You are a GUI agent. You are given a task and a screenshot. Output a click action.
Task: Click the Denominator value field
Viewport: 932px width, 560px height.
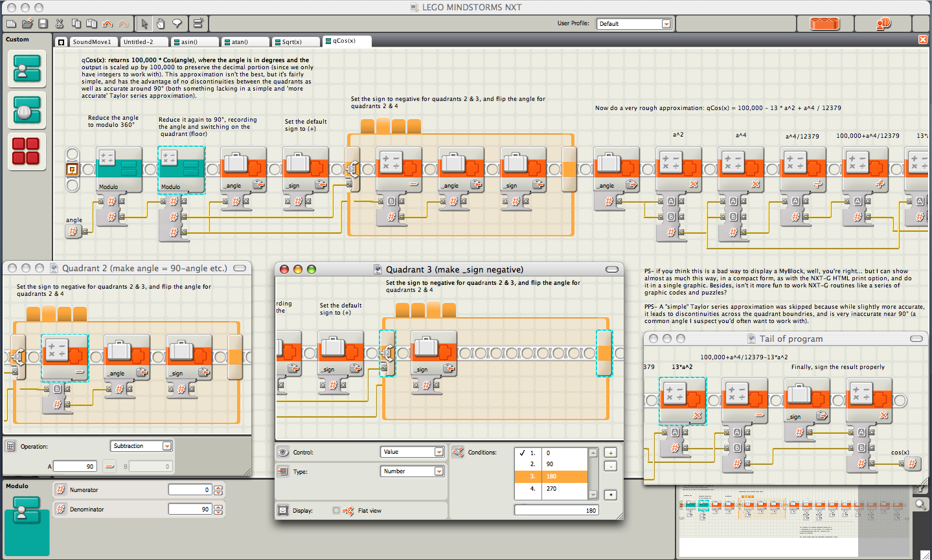click(x=190, y=510)
